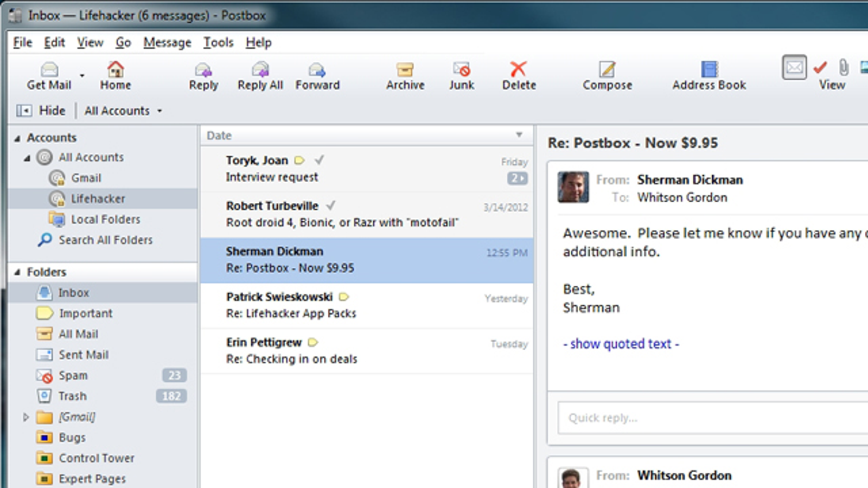Select Sherman Dickman's Re: Postbox message
This screenshot has width=868, height=488.
pyautogui.click(x=367, y=260)
